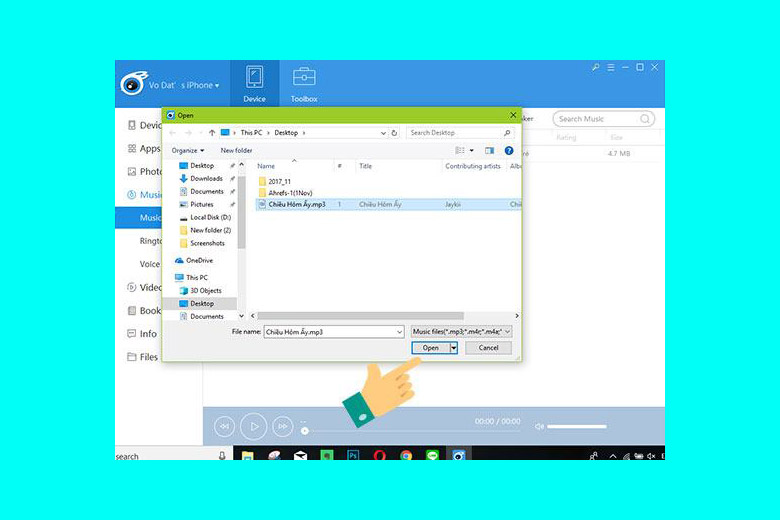Select Screenshots in the navigation pane

(207, 243)
